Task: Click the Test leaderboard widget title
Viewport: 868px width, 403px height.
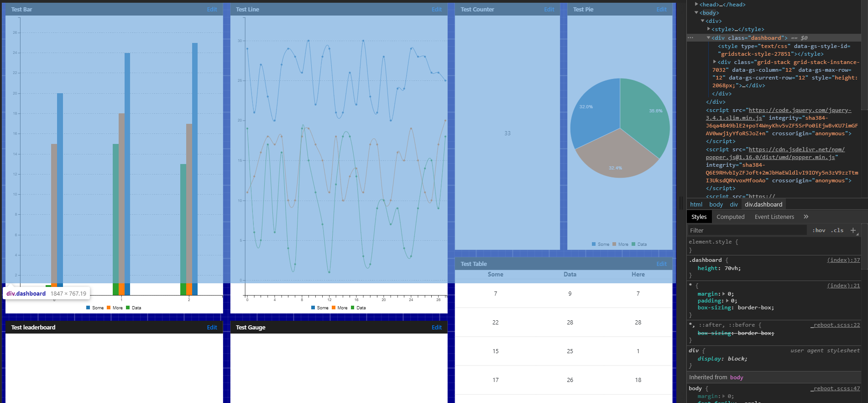Action: click(33, 327)
